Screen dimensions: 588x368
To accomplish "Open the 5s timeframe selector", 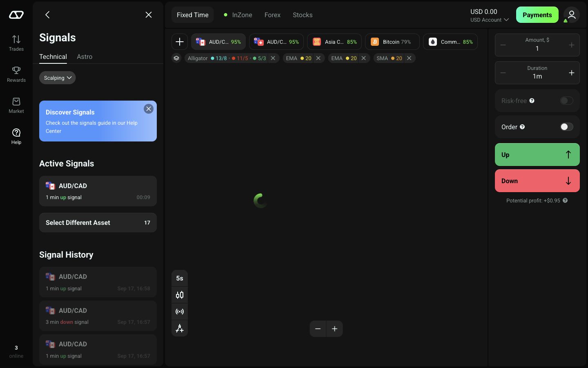I will pos(180,278).
